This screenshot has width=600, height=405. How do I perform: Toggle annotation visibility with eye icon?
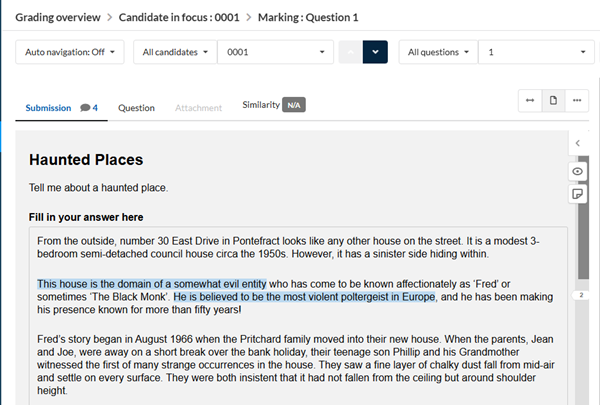click(x=578, y=172)
